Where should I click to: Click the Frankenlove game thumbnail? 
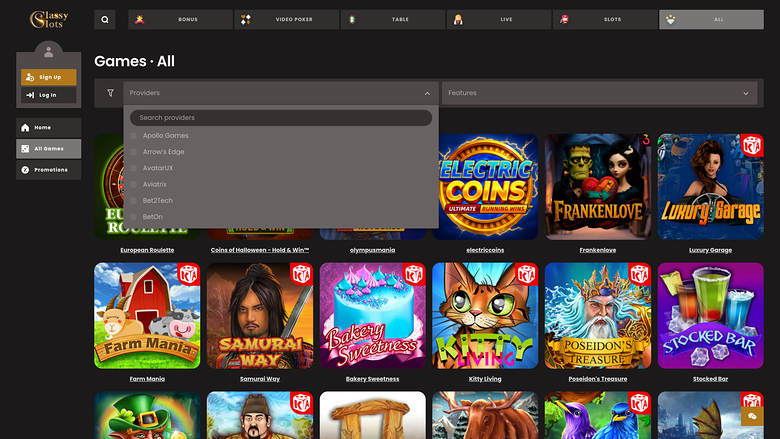pos(597,186)
